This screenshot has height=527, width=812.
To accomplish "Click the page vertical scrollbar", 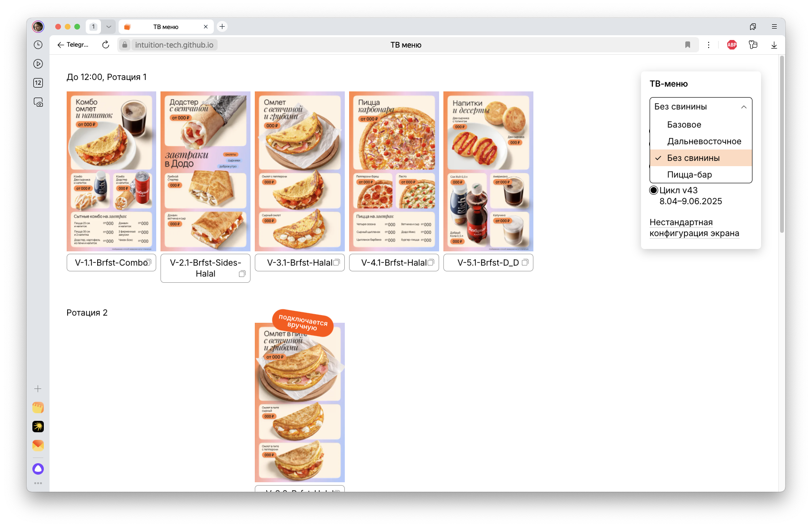I will (782, 143).
